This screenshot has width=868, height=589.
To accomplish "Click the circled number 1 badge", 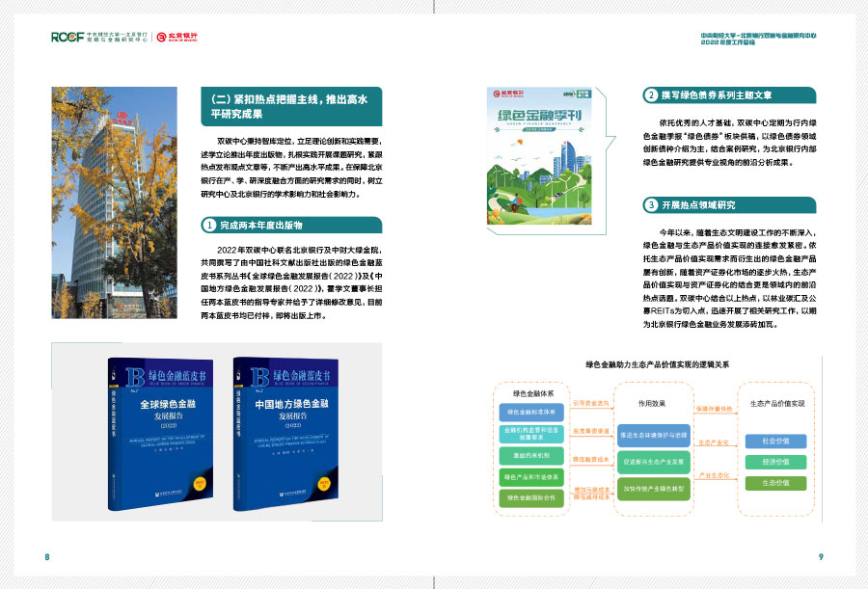I will [207, 225].
